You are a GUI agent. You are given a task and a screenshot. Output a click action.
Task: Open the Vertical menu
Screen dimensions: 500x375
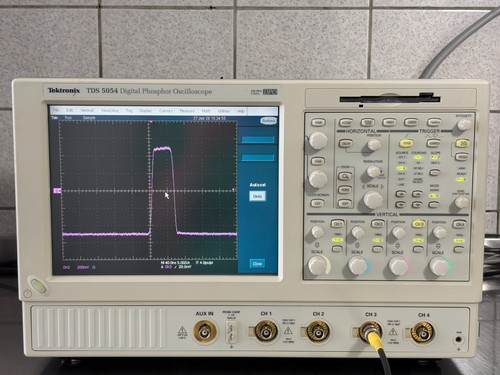(87, 110)
